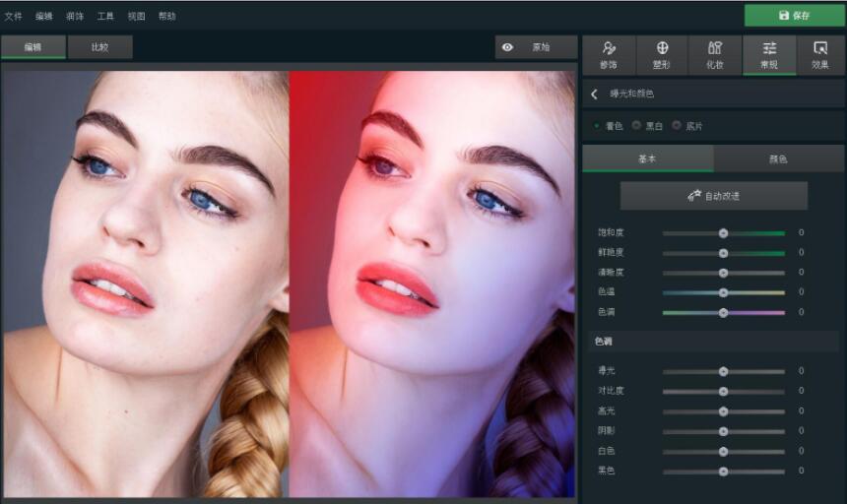
Task: Click the magic wand on 自动改进
Action: pos(693,196)
